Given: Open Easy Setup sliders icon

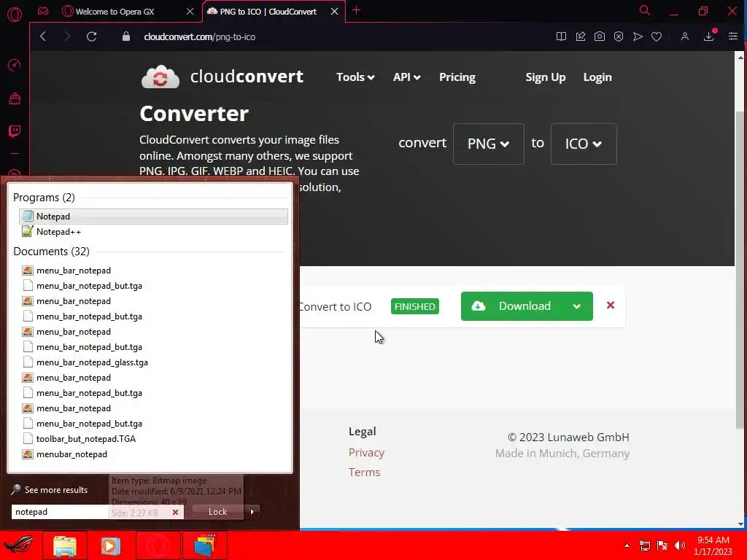Looking at the screenshot, I should pyautogui.click(x=732, y=36).
